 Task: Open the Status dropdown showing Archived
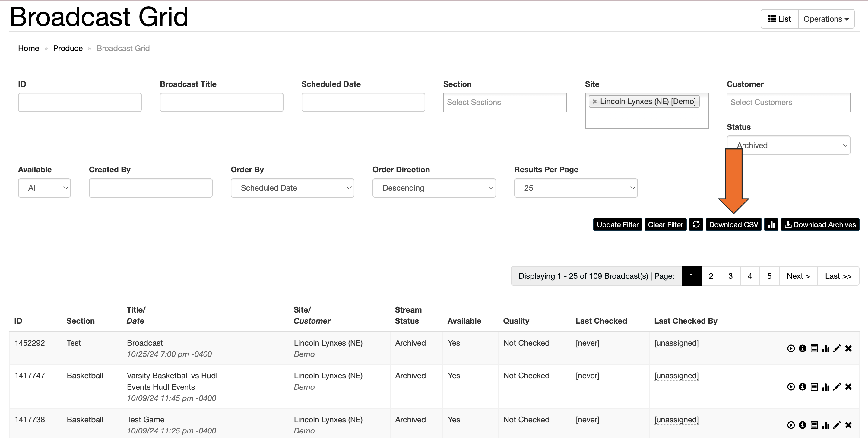788,145
